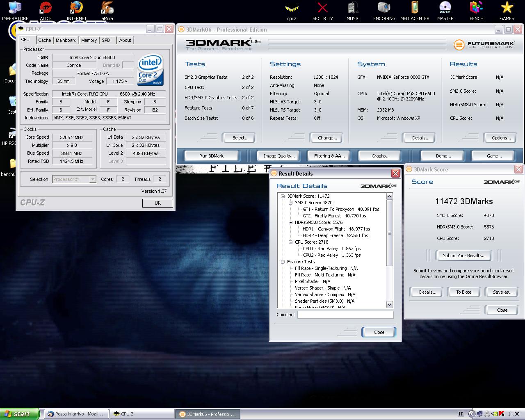Collapse the 3DMark Score tree node
525x420 pixels.
pos(283,196)
